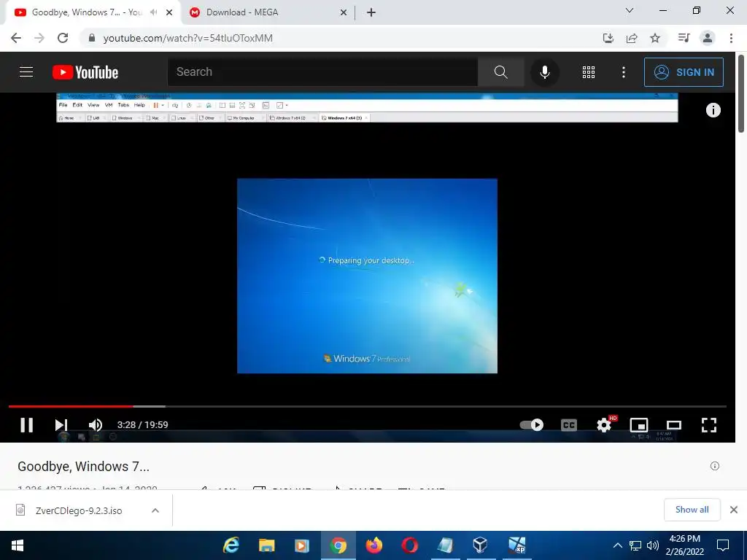View site info lock icon
This screenshot has height=560, width=747.
coord(92,38)
